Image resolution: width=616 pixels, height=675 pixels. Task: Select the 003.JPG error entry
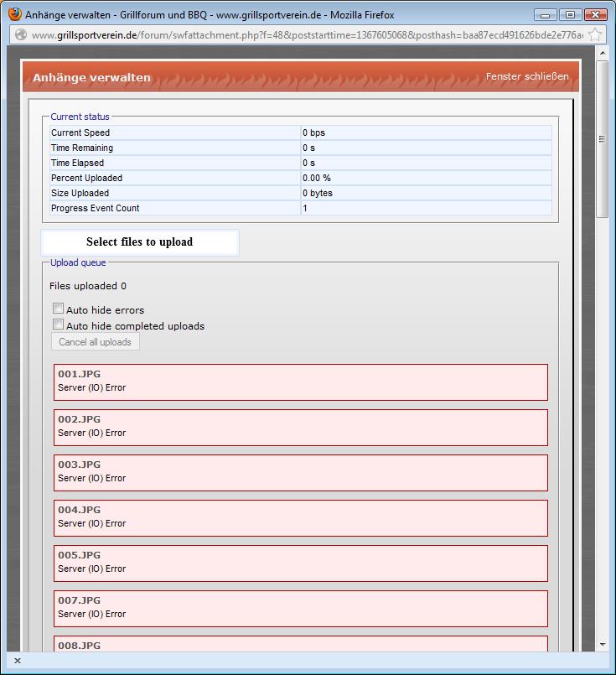coord(301,473)
